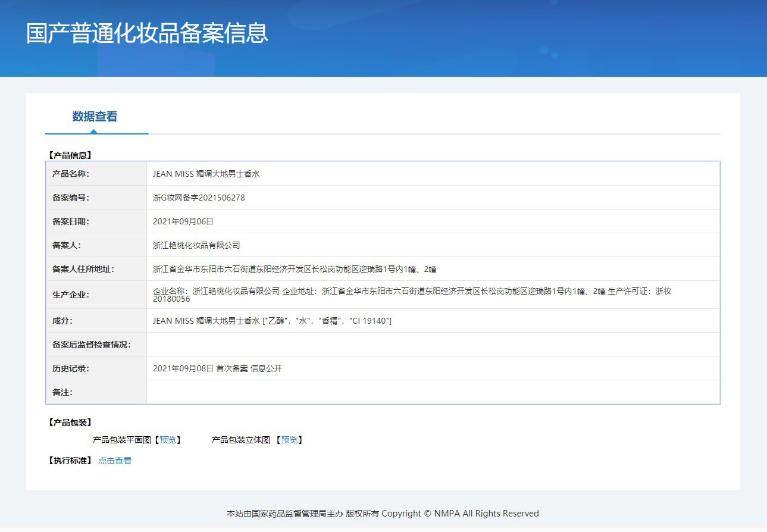Click the 备案后监督检查情况 row label
767x532 pixels.
[92, 345]
